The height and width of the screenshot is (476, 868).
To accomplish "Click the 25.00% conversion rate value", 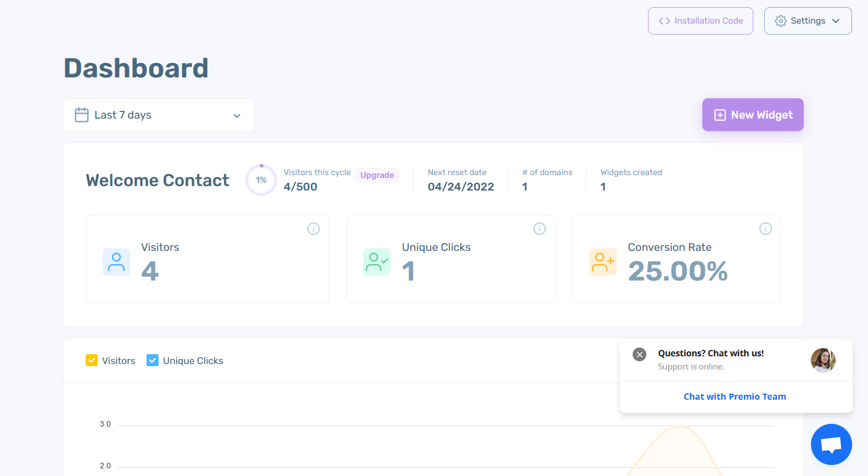I will click(678, 271).
